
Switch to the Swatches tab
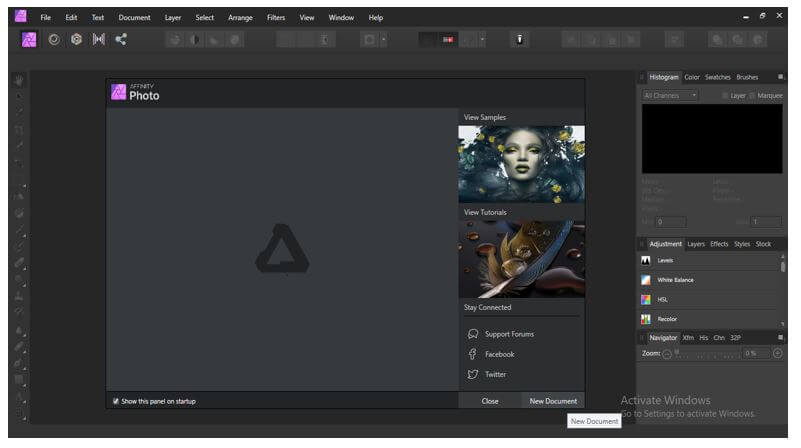coord(718,77)
